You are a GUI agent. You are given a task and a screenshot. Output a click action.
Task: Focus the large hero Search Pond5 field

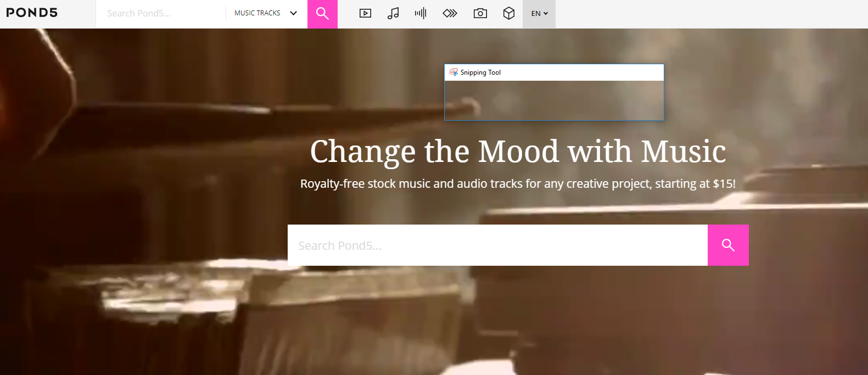coord(497,245)
